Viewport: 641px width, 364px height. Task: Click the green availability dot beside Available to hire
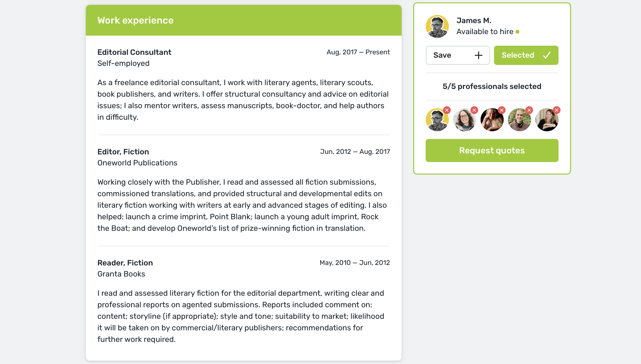pos(518,32)
